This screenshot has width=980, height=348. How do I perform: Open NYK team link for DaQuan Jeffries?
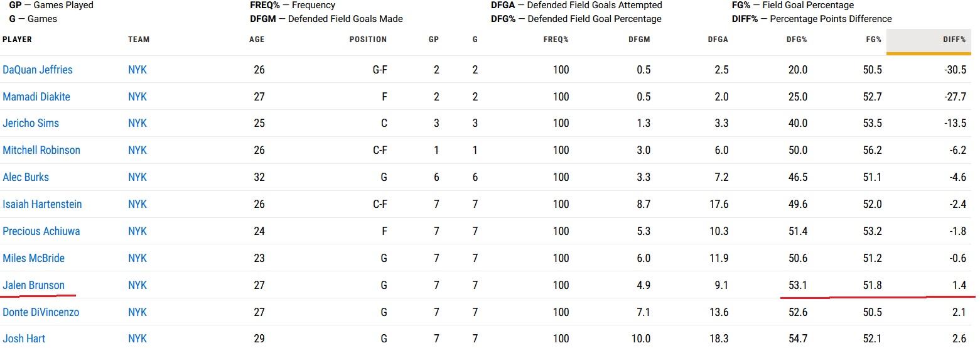137,70
